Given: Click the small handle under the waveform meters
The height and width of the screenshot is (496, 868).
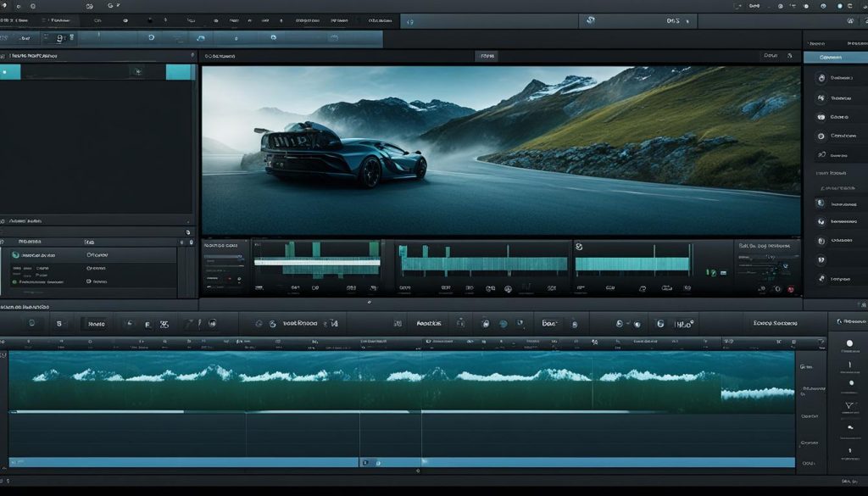Looking at the screenshot, I should pos(370,302).
